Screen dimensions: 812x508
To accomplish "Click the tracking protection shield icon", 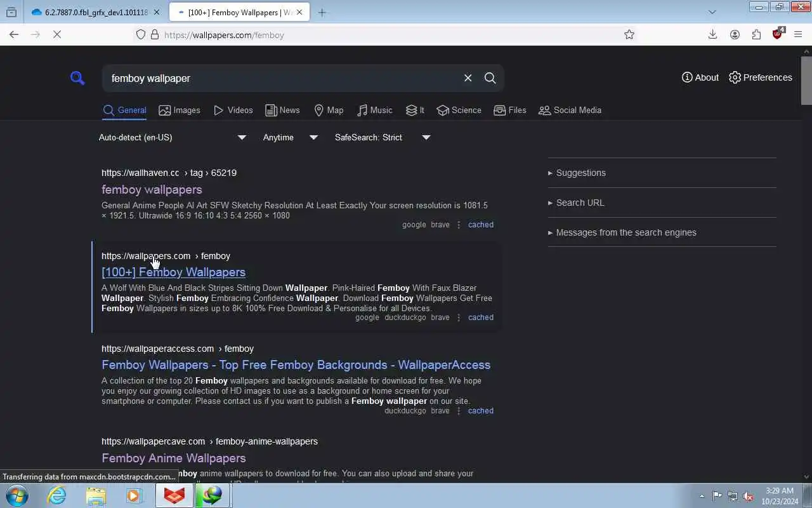I will 141,35.
